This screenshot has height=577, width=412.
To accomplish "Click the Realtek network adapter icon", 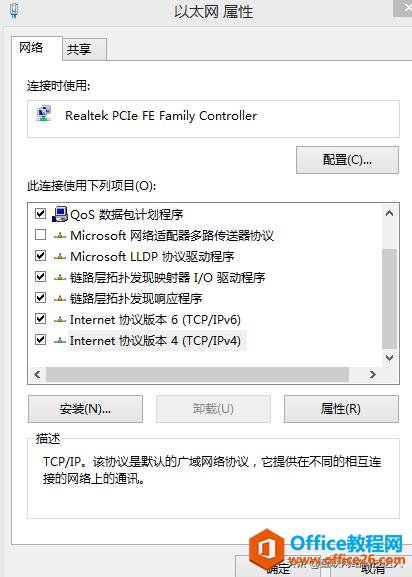I will coord(44,114).
